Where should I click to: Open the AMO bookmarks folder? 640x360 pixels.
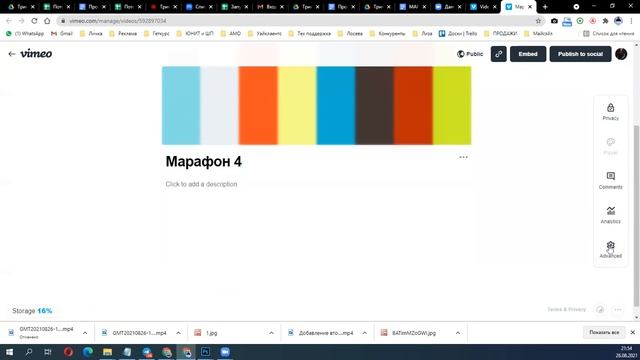(x=231, y=33)
